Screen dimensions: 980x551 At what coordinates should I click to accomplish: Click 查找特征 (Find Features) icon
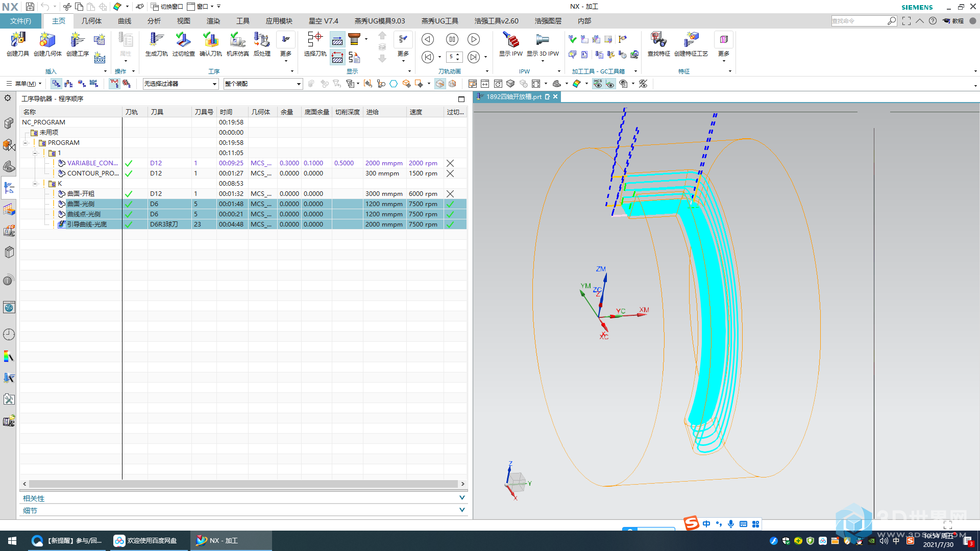[658, 44]
